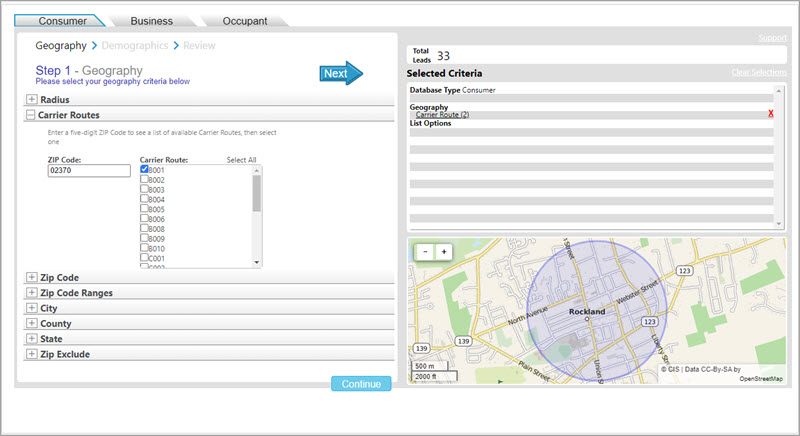
Task: Expand the Radius section
Action: pyautogui.click(x=32, y=99)
